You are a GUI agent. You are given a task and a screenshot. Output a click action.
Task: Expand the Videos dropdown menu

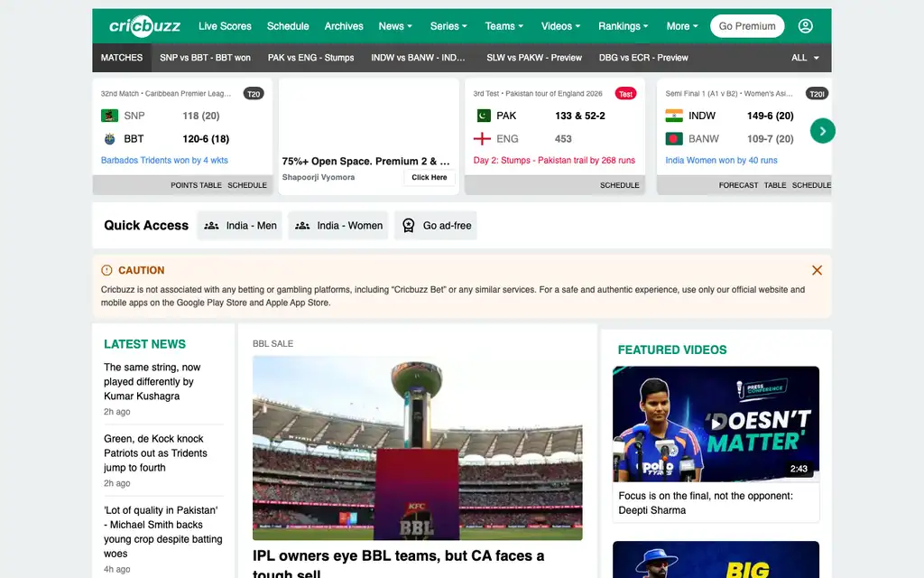(x=561, y=26)
